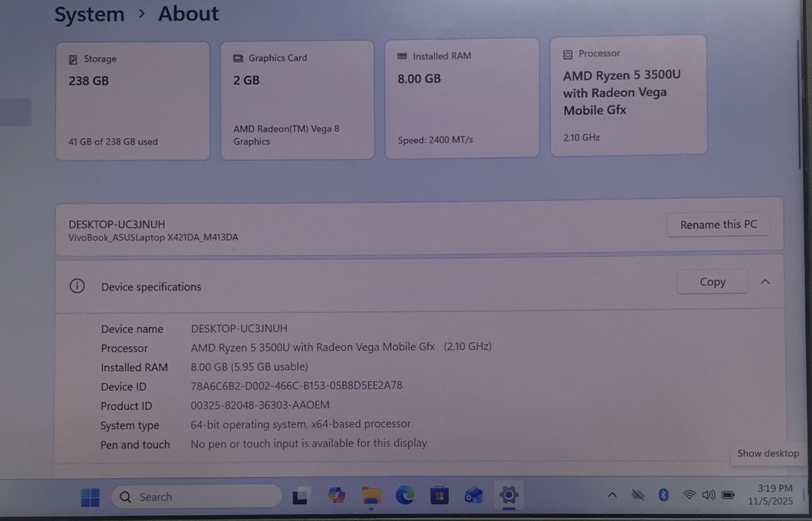Click the Settings gear taskbar icon
Screen dimensions: 812x521
pyautogui.click(x=509, y=495)
